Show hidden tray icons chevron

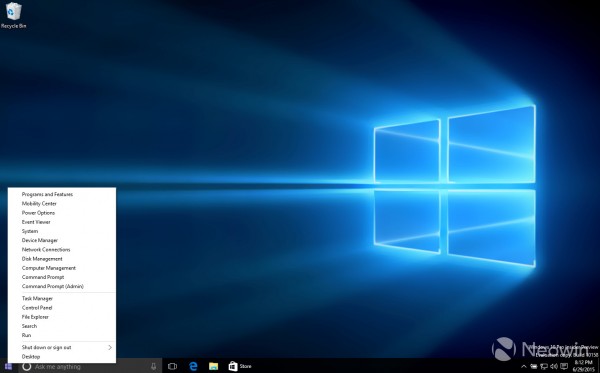[x=524, y=366]
